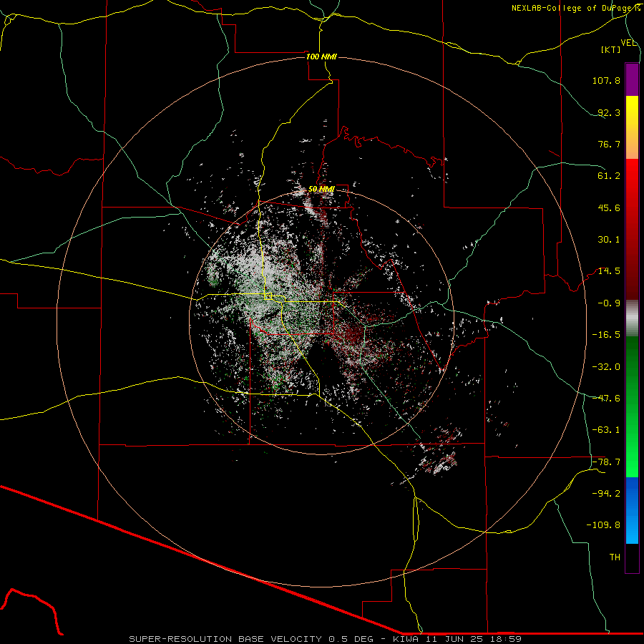
Task: Click the 61.2 legend value
Action: [609, 176]
